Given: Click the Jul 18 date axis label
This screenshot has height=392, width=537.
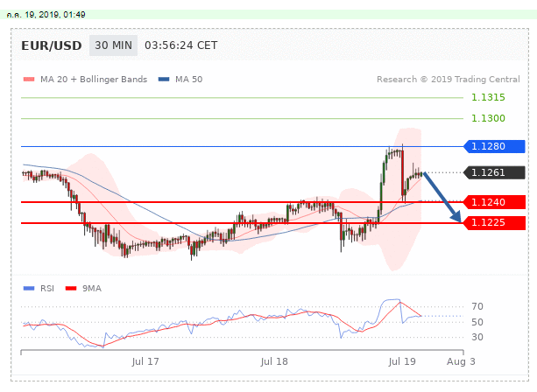Looking at the screenshot, I should (x=274, y=361).
